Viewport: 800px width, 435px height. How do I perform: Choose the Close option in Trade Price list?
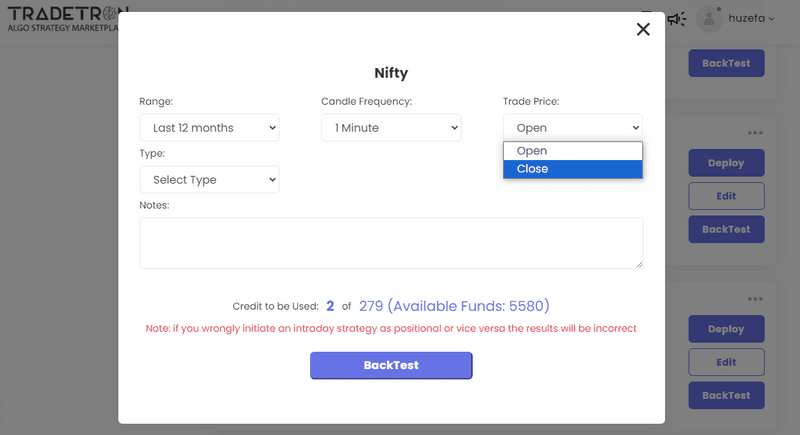[572, 169]
